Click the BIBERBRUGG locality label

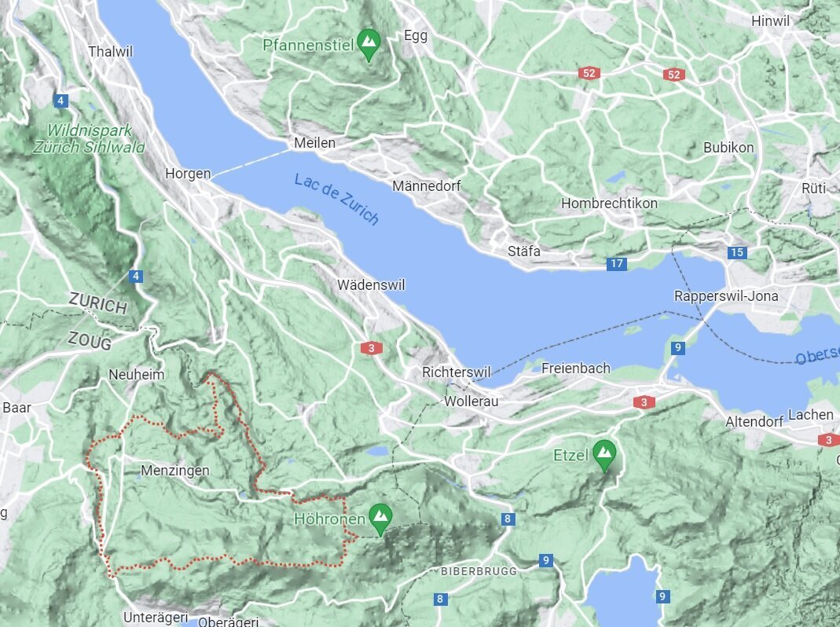coord(479,571)
